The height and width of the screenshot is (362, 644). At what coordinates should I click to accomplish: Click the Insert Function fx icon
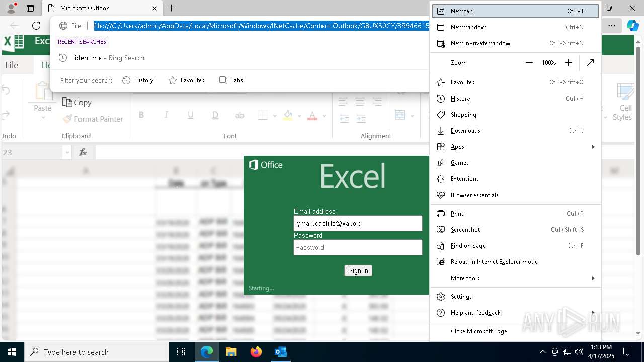pos(83,152)
